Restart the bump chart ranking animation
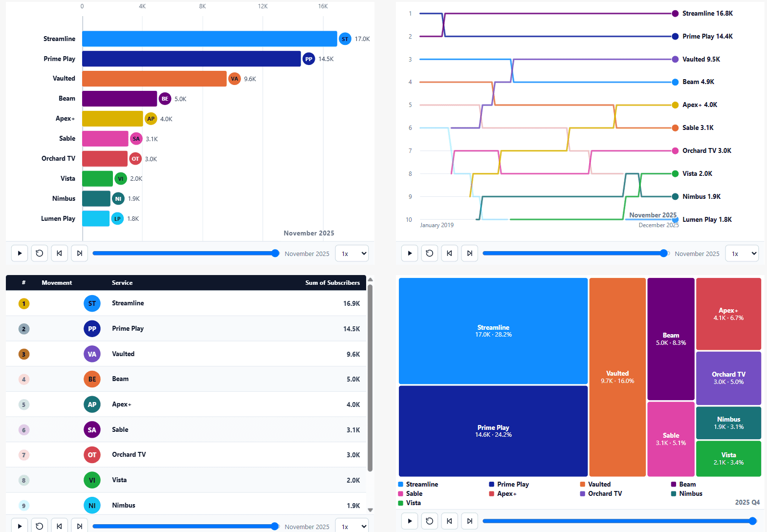Image resolution: width=767 pixels, height=532 pixels. click(x=430, y=253)
